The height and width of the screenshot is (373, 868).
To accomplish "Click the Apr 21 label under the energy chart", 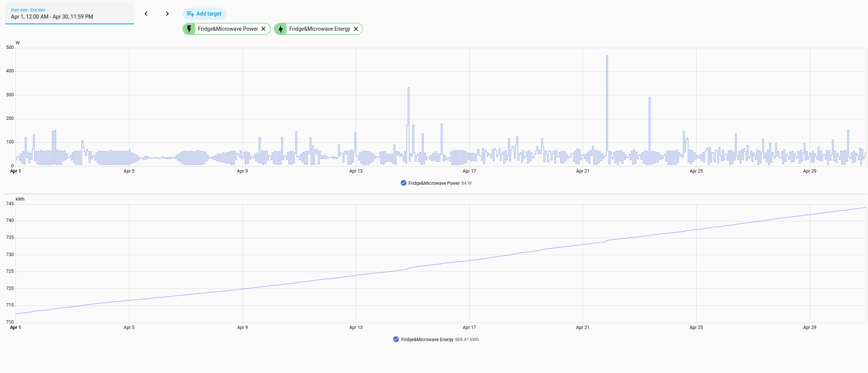I will pos(583,327).
